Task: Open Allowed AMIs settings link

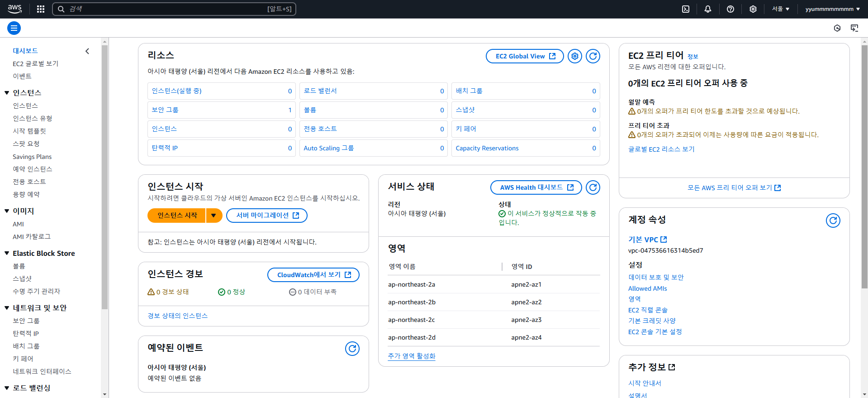Action: [648, 288]
